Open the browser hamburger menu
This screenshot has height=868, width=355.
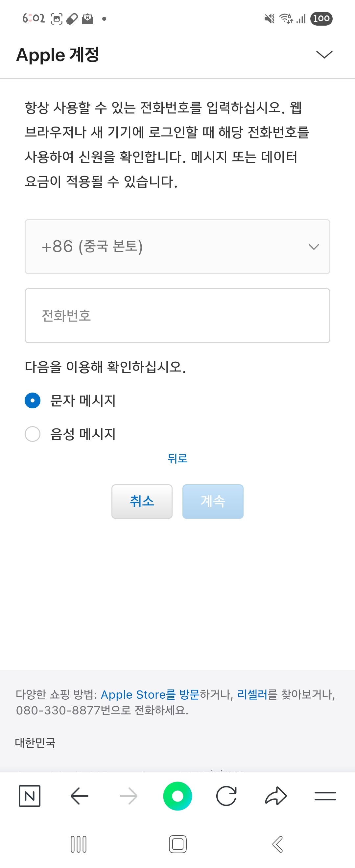click(325, 796)
